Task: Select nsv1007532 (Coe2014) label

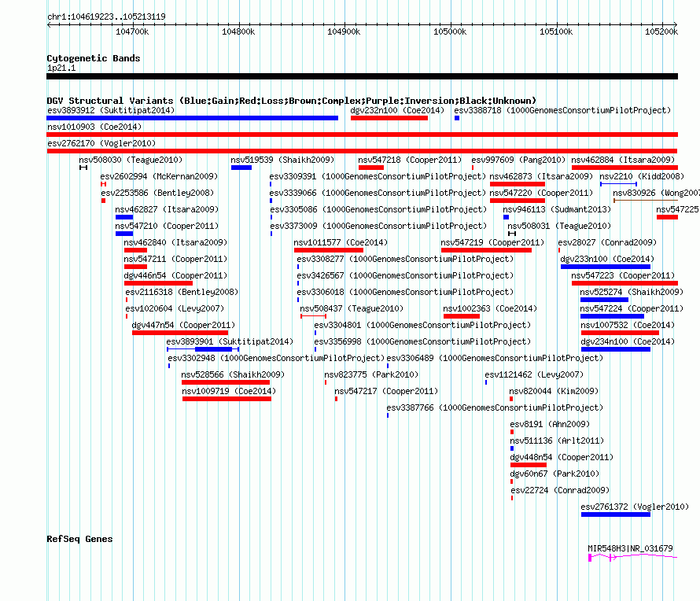Action: 628,325
